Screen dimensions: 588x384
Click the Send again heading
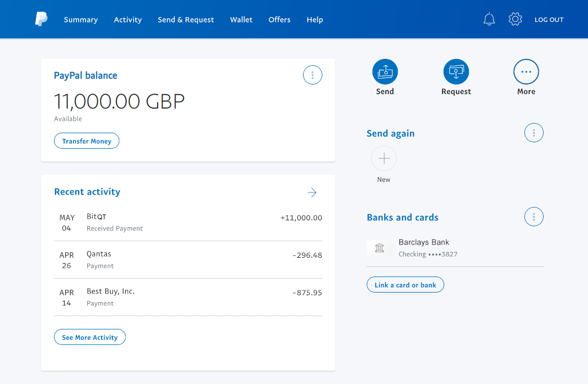(390, 133)
